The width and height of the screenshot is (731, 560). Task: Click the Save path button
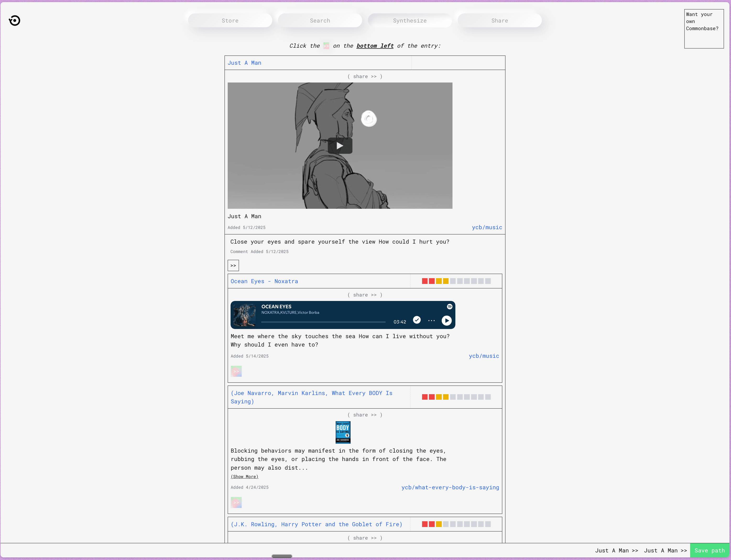[709, 551]
